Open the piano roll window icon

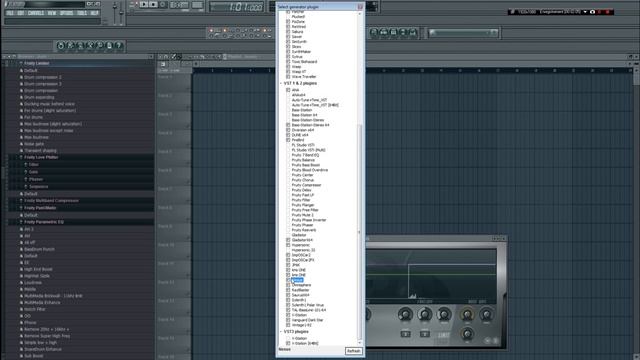click(393, 32)
